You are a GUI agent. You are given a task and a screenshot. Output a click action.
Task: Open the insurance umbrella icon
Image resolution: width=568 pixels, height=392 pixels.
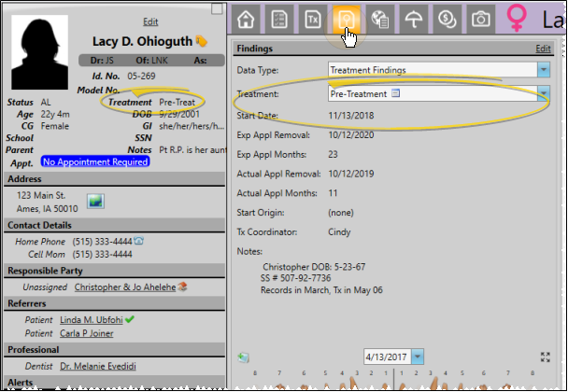tap(413, 19)
